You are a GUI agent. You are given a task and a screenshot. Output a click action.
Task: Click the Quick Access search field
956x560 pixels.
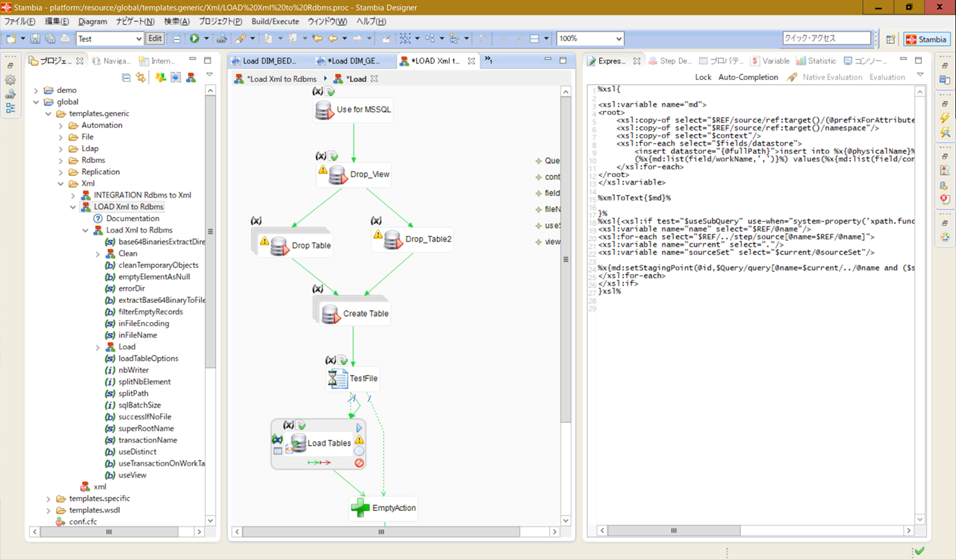pyautogui.click(x=826, y=38)
